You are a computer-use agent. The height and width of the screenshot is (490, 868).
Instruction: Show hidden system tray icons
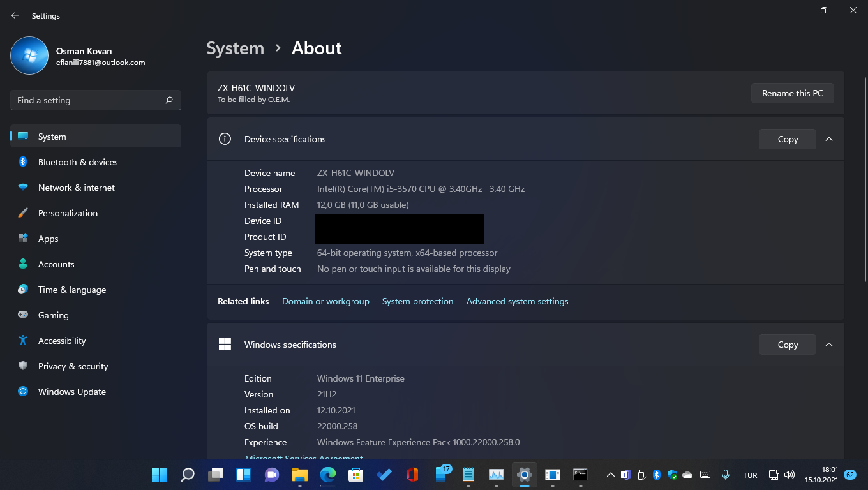[611, 475]
